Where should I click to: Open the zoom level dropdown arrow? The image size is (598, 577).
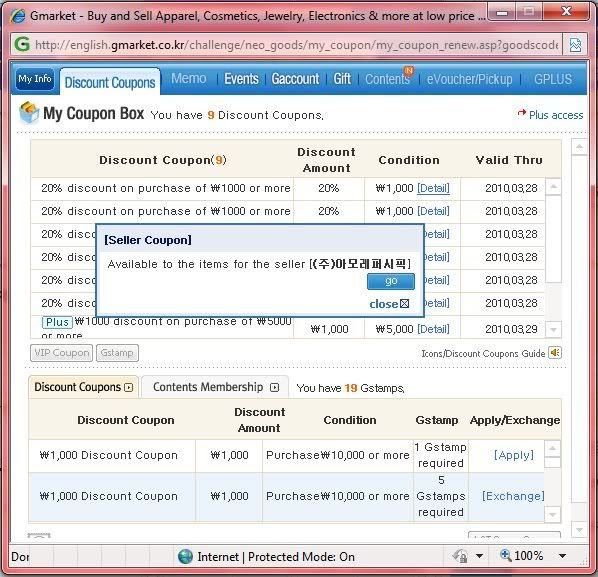point(562,556)
